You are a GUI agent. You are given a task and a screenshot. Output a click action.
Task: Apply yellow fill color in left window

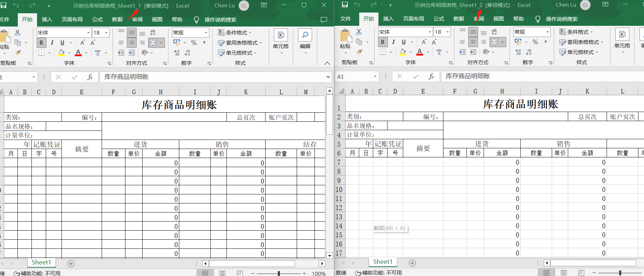[61, 53]
